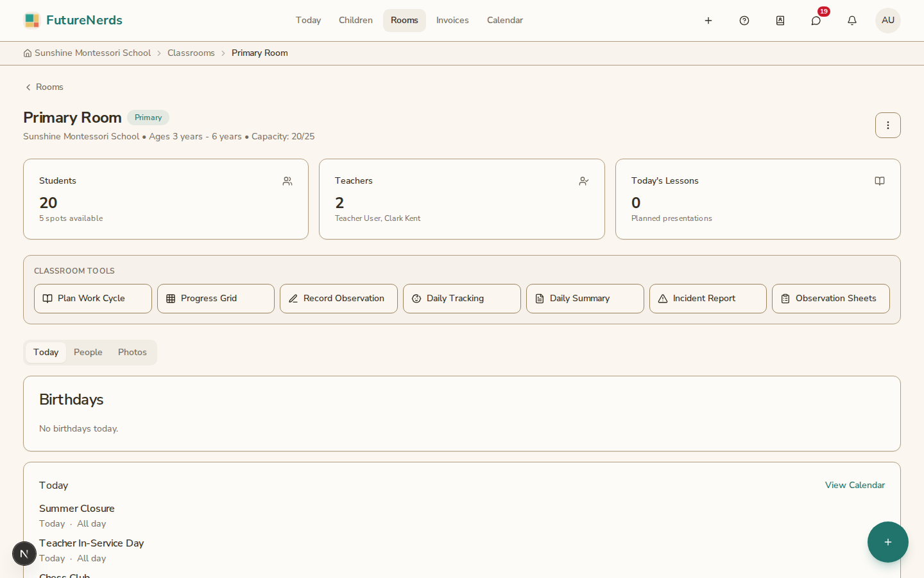The image size is (924, 578).
Task: Go to Today in top navigation
Action: click(308, 21)
